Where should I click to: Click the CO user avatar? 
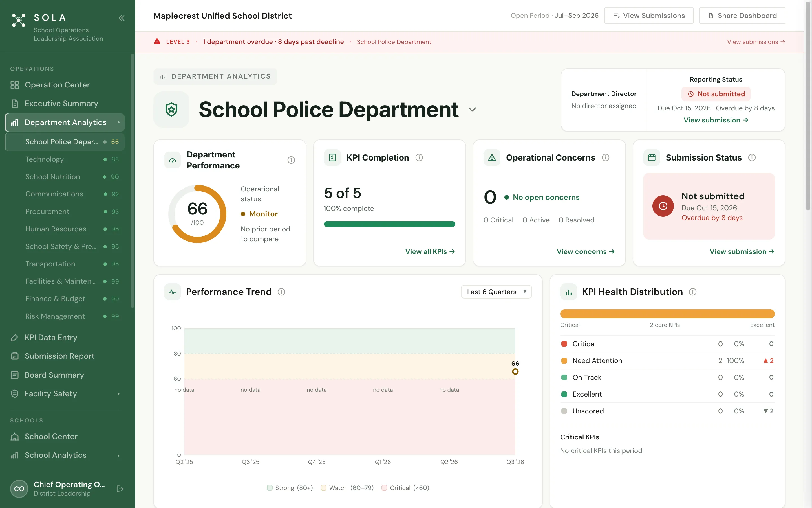click(19, 489)
